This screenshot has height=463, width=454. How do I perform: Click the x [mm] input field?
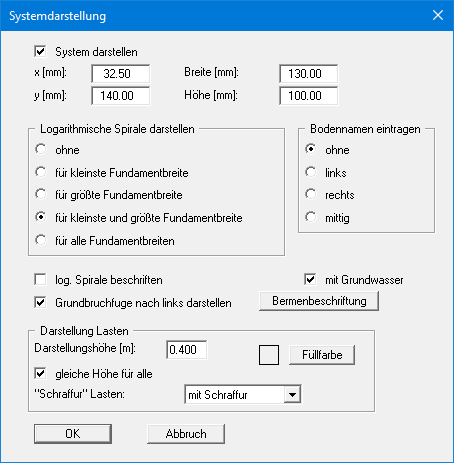pos(121,74)
